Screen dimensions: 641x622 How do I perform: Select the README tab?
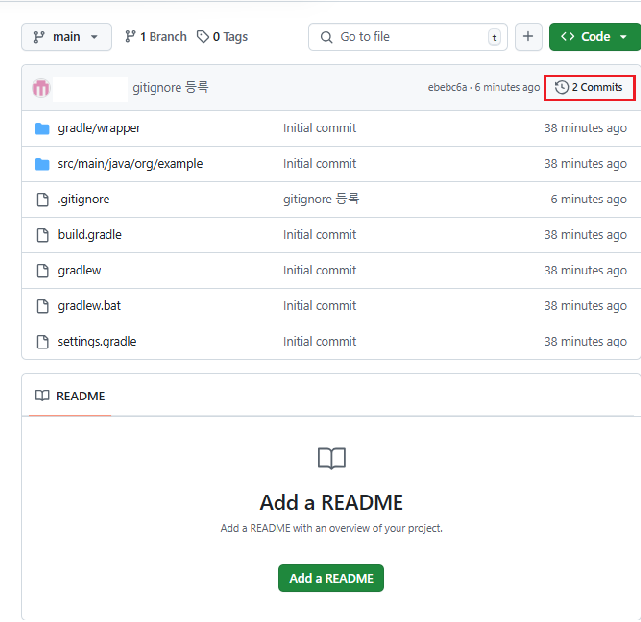click(x=70, y=396)
